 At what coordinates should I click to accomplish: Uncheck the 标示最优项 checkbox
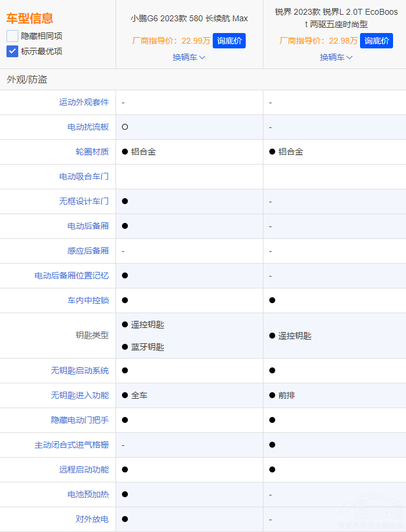click(12, 51)
